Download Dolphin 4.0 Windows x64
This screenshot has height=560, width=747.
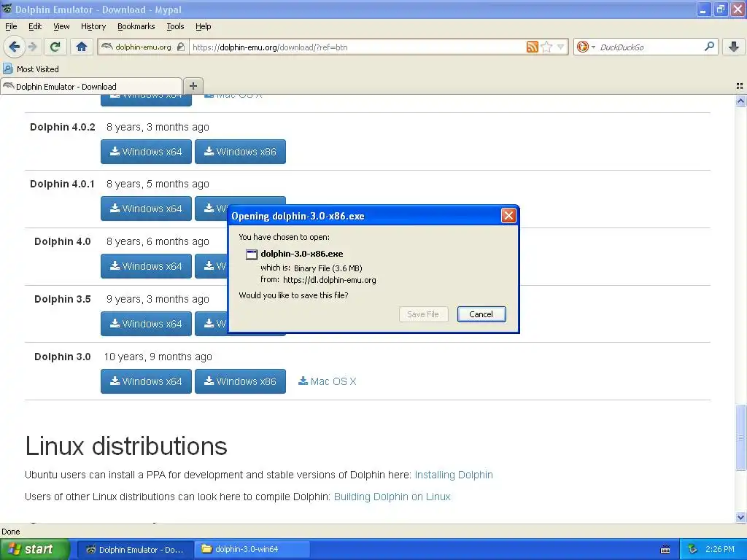coord(146,266)
